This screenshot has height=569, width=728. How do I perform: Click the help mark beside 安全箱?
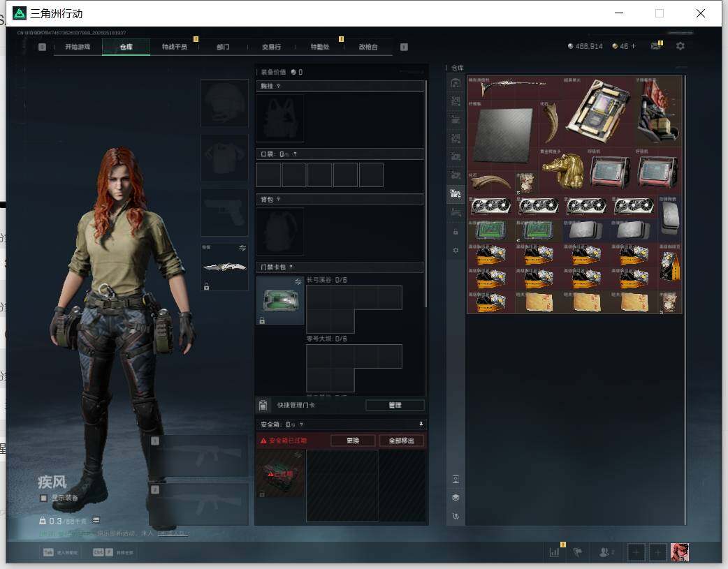301,424
